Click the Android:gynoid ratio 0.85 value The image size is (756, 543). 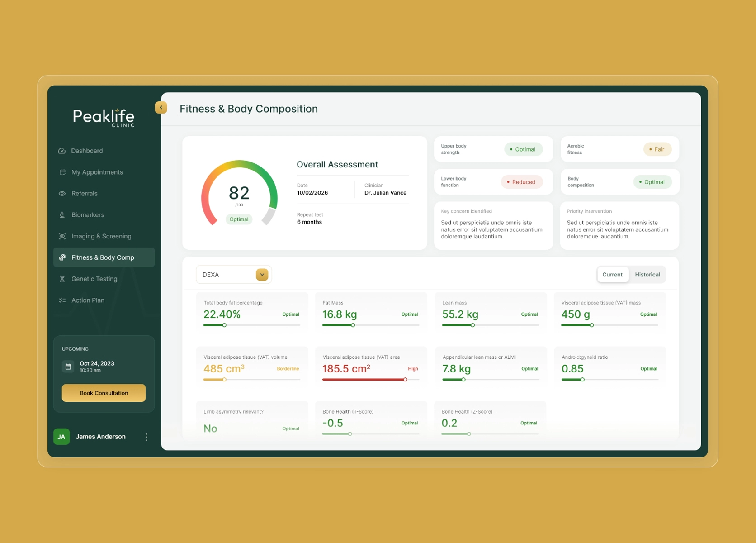coord(572,369)
